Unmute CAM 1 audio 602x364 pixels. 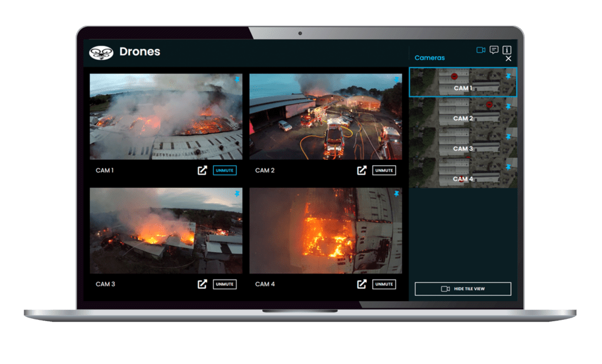(225, 170)
